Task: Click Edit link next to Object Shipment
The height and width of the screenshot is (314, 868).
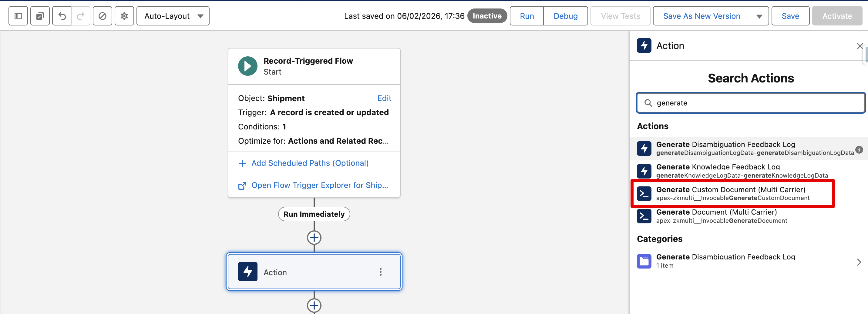Action: [384, 98]
